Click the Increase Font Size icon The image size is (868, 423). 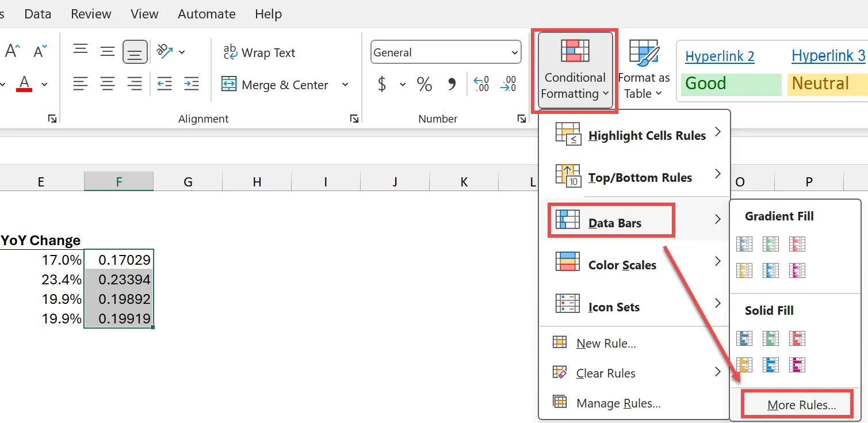pos(13,51)
